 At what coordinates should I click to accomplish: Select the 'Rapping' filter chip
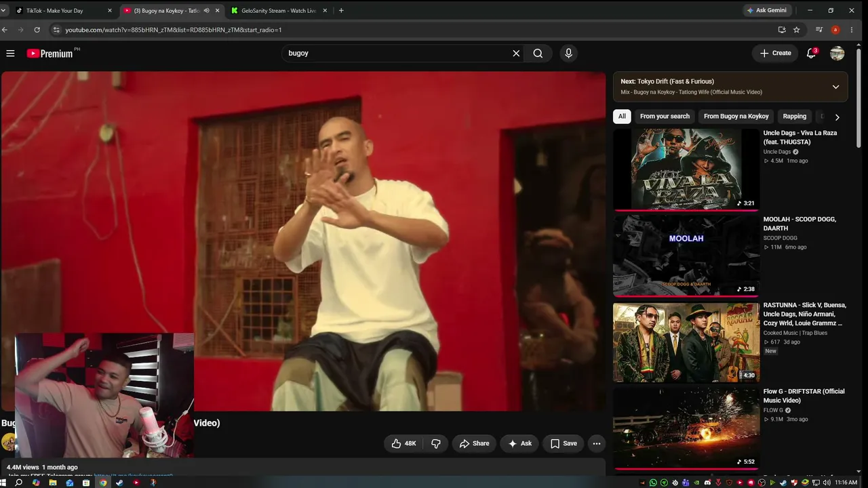(x=795, y=116)
